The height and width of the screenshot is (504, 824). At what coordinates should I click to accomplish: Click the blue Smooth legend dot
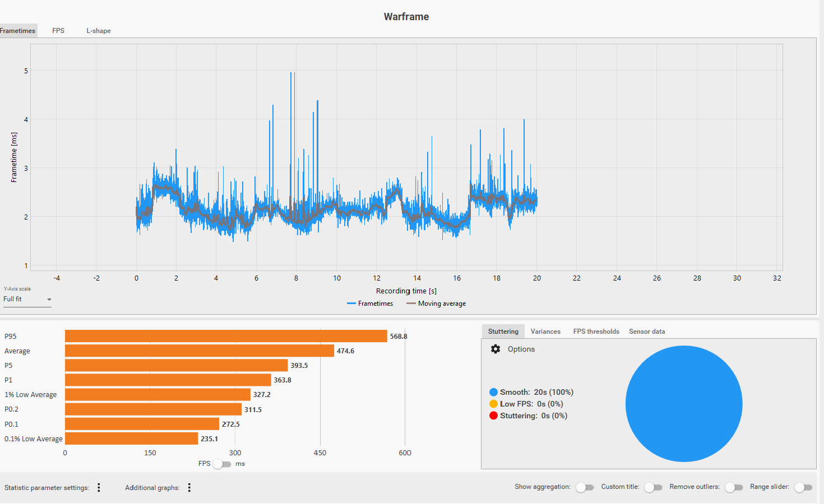click(493, 392)
